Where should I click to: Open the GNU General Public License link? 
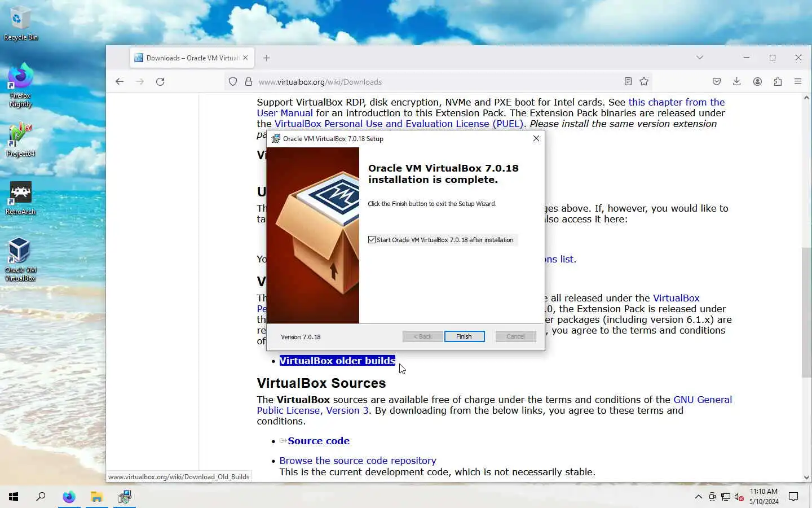(703, 400)
